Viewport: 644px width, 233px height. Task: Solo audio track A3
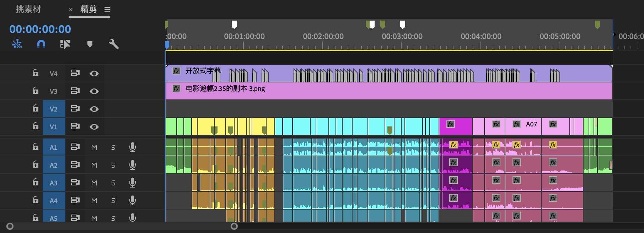tap(113, 183)
